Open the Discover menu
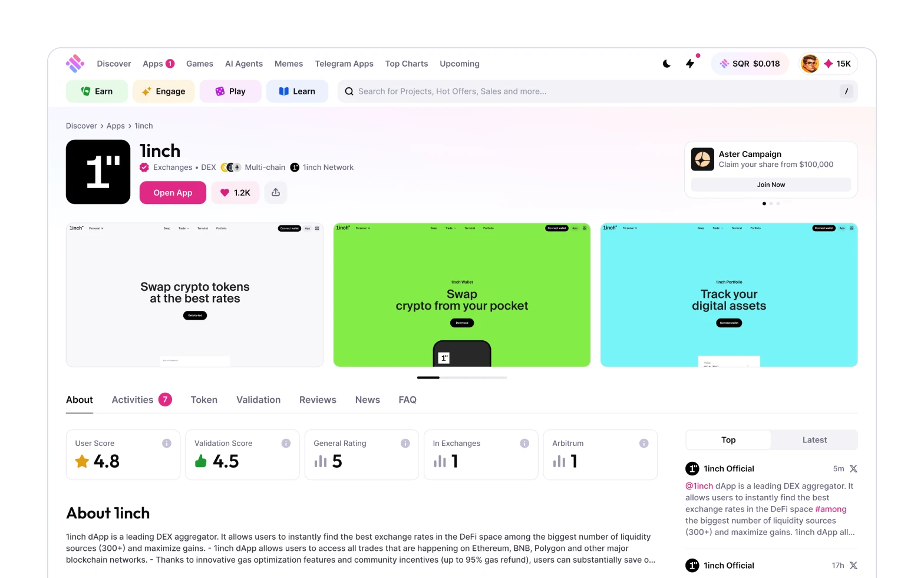The width and height of the screenshot is (924, 578). tap(114, 64)
